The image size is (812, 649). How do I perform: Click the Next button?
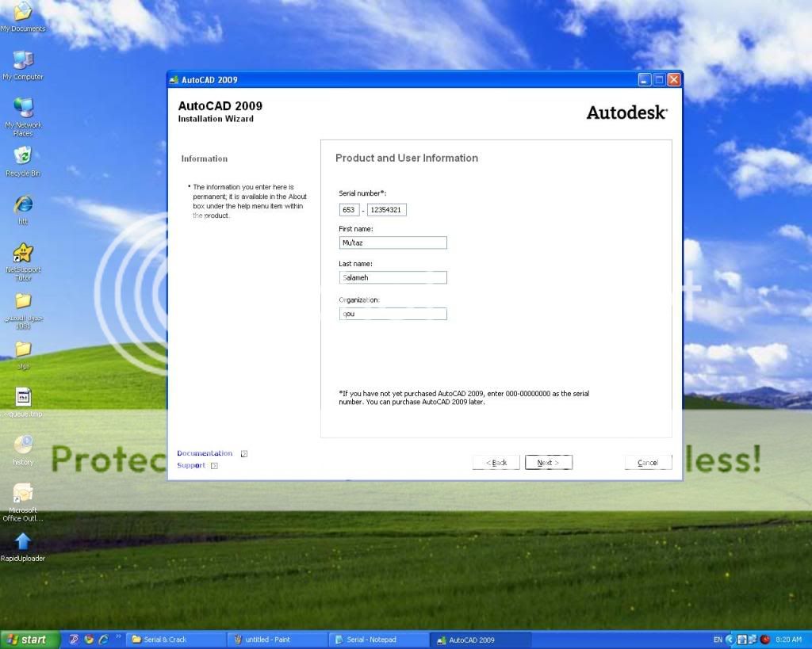(548, 463)
